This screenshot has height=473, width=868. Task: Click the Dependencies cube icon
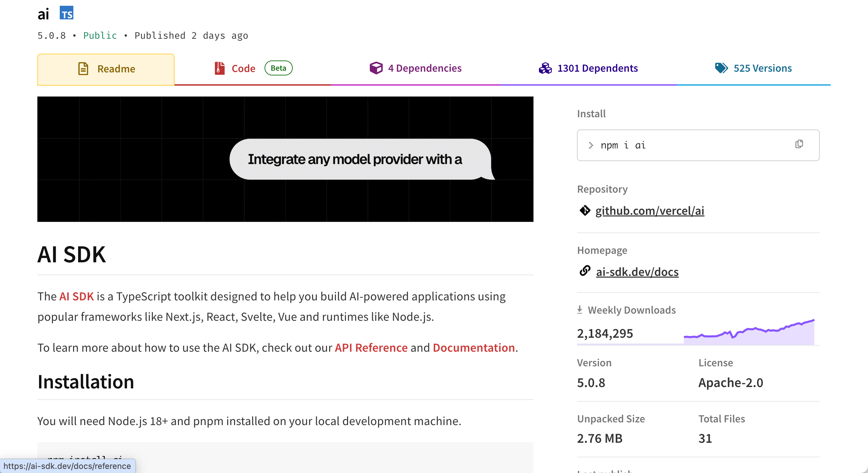[376, 68]
